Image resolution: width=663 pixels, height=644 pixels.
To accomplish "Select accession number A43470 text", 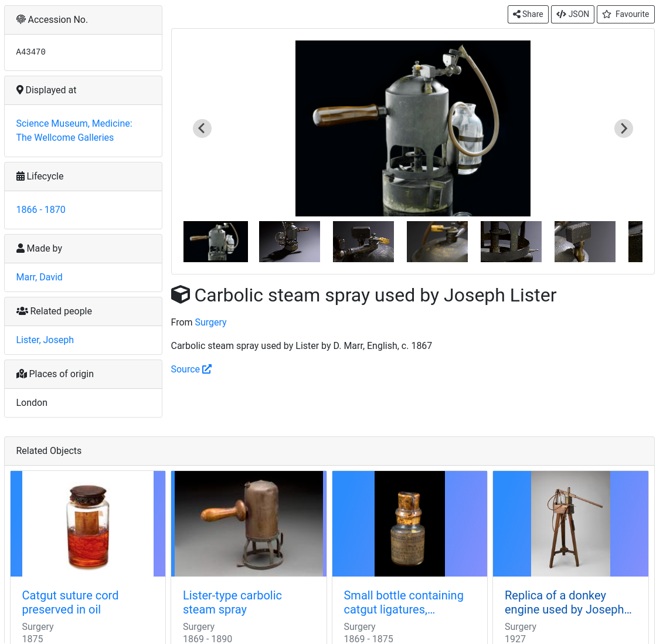I will pyautogui.click(x=31, y=52).
